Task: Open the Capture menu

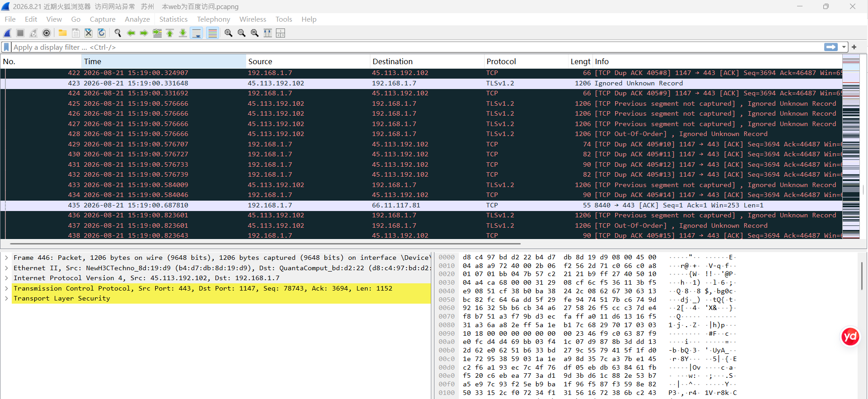Action: [103, 19]
